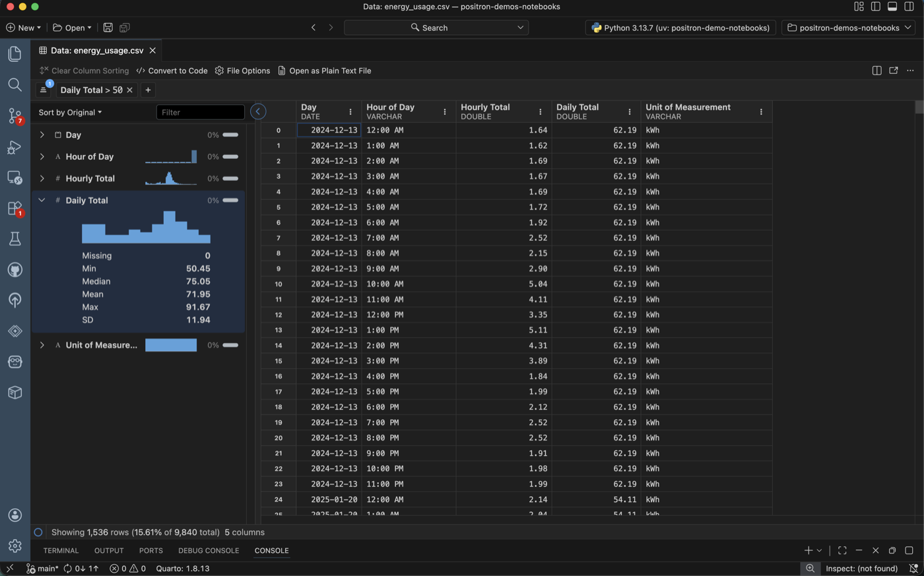Expand the Hourly Total column summary
Screen dimensions: 924x576
42,178
